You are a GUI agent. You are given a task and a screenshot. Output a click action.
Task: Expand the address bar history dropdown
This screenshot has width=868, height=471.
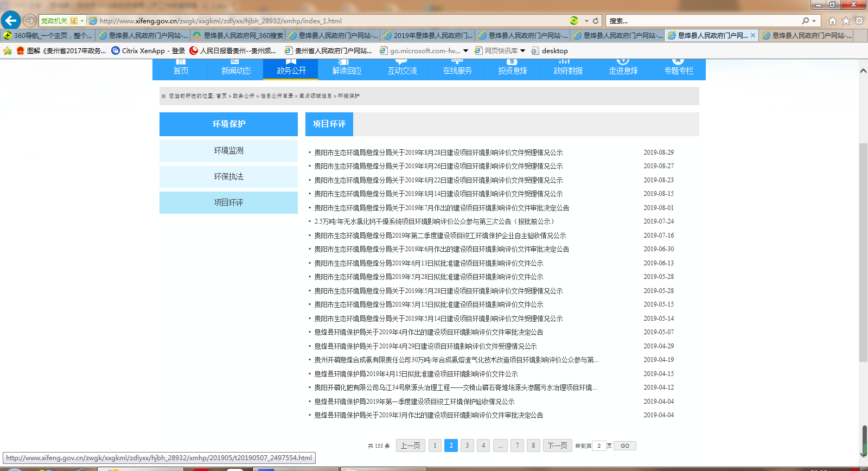(x=586, y=21)
